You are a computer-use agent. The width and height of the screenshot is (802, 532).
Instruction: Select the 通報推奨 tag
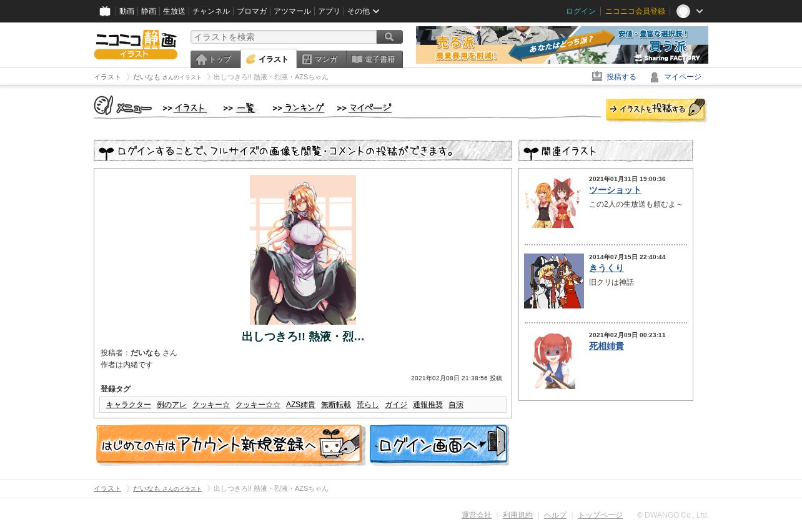(x=428, y=405)
